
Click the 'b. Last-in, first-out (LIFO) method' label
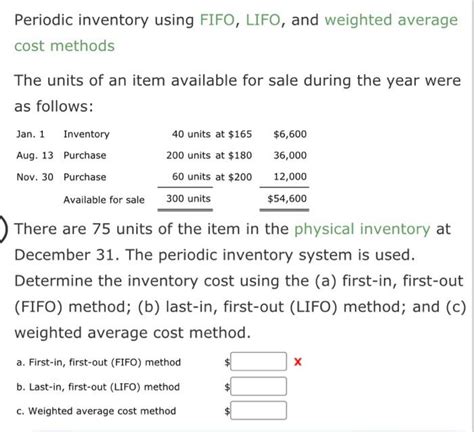pos(98,387)
